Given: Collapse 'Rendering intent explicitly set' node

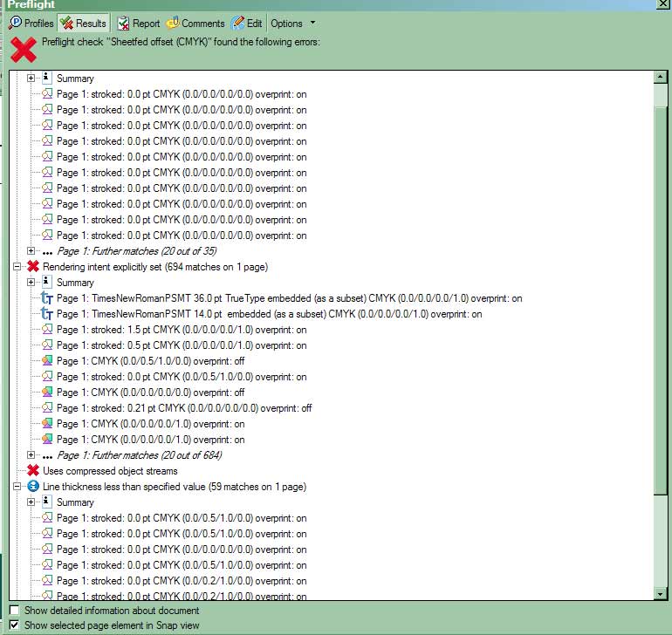Looking at the screenshot, I should point(17,267).
